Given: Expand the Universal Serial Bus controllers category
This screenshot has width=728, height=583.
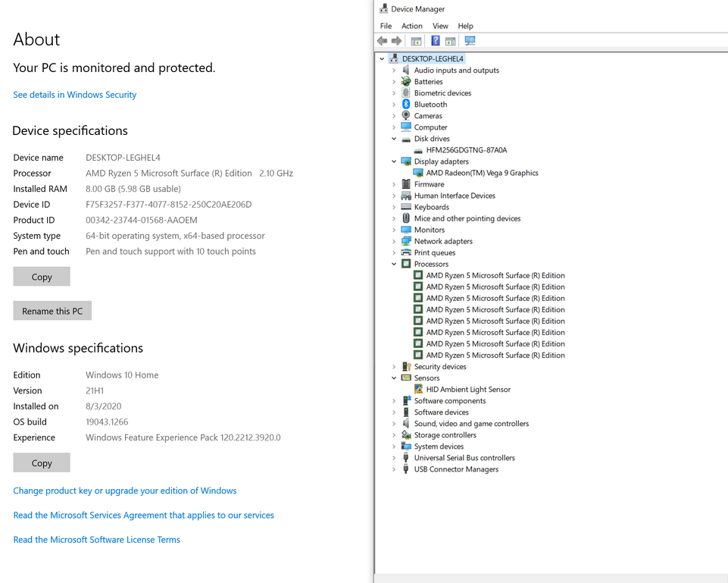Looking at the screenshot, I should click(x=394, y=458).
